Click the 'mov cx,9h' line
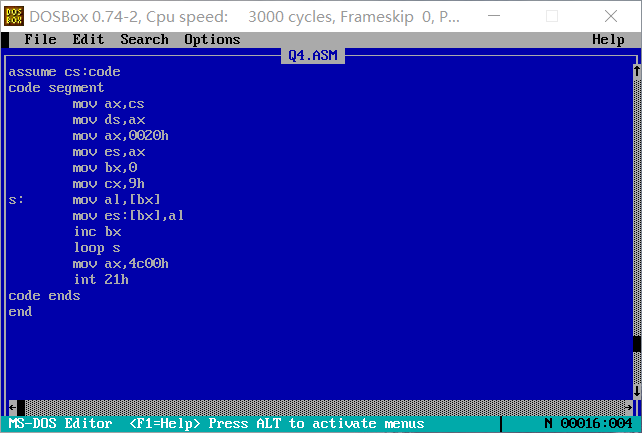 click(108, 183)
